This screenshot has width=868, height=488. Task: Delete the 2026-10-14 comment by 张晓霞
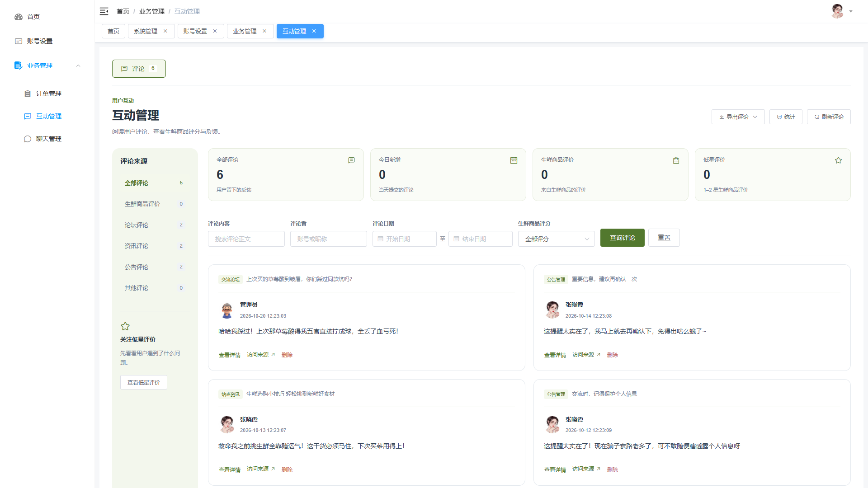pyautogui.click(x=613, y=355)
